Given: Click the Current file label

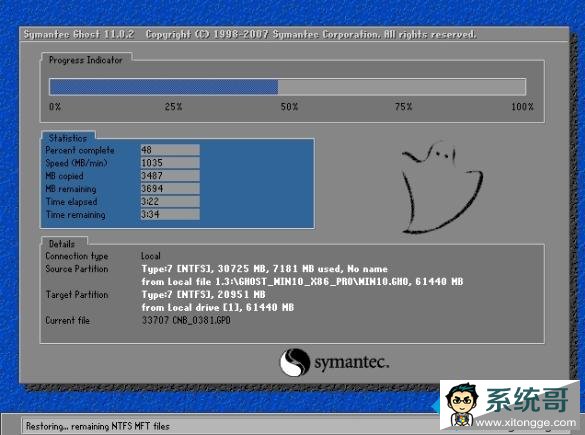Looking at the screenshot, I should [x=68, y=320].
